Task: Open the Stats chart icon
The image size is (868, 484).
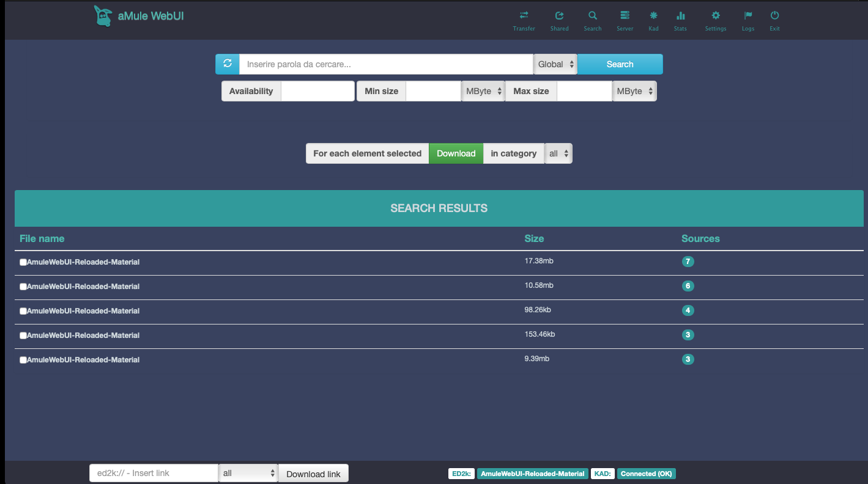Action: pos(680,15)
